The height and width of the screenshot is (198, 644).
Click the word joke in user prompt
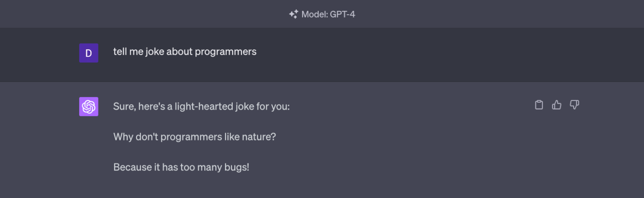tap(155, 52)
